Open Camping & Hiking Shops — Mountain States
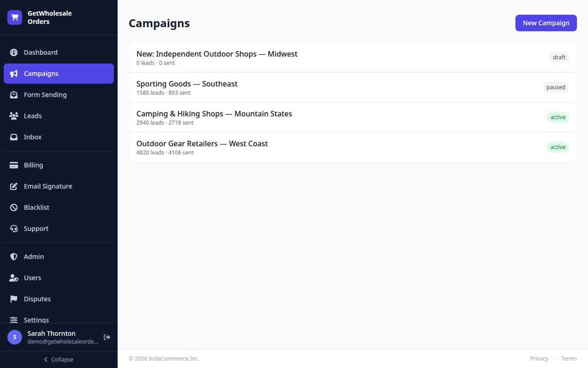The width and height of the screenshot is (588, 368). coord(353,117)
